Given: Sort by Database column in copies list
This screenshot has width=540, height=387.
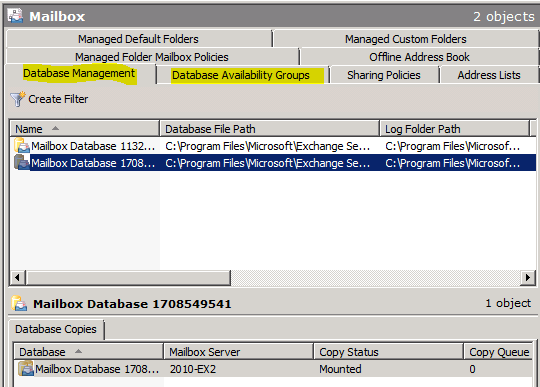Looking at the screenshot, I should (x=89, y=352).
